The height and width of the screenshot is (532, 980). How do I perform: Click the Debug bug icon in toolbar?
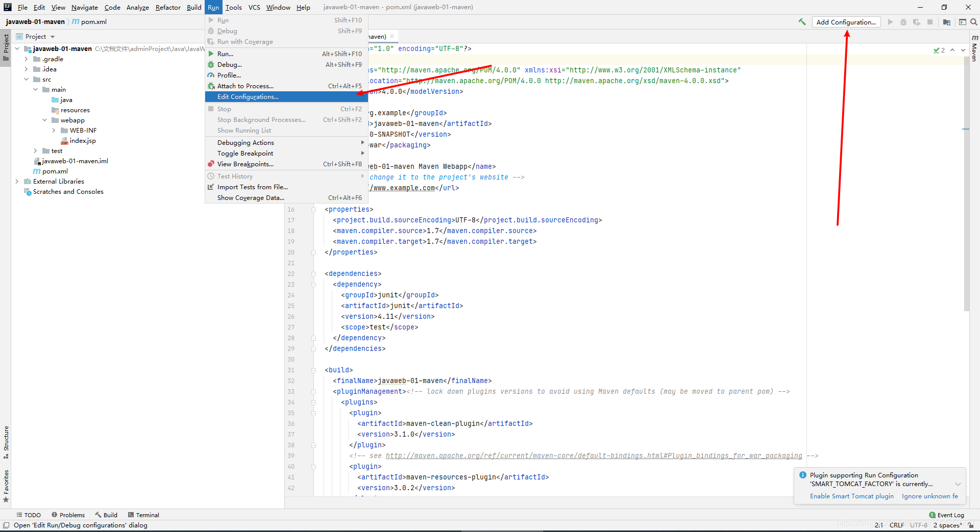(903, 22)
